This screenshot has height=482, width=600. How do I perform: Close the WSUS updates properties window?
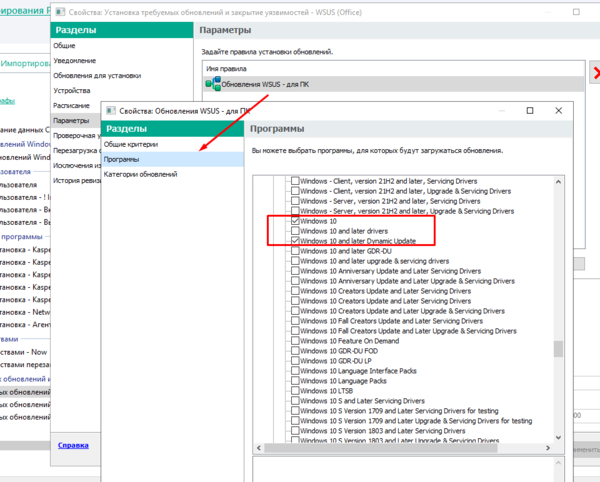557,110
